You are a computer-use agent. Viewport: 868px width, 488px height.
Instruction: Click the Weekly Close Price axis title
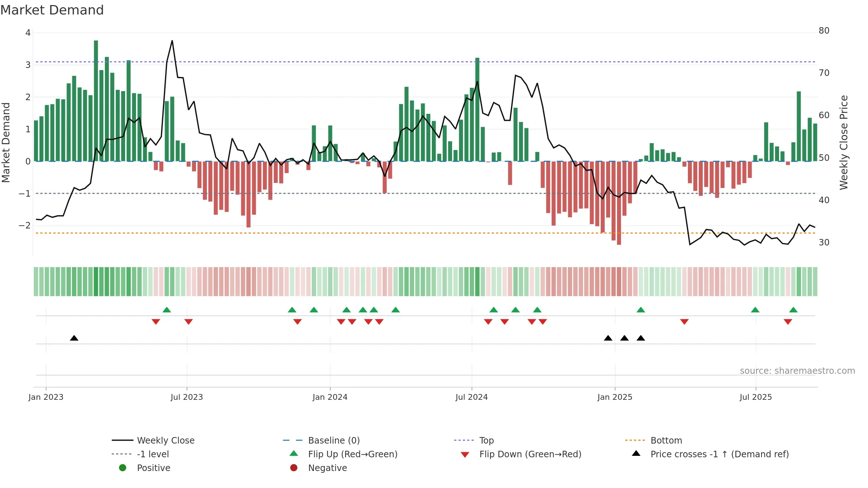point(844,142)
